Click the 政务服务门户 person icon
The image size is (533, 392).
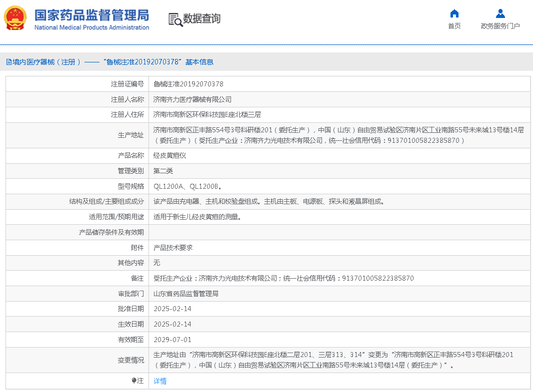tap(500, 13)
